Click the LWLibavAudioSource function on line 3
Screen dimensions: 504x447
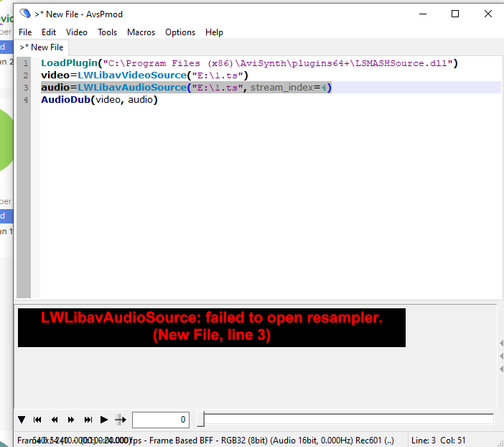[x=132, y=88]
